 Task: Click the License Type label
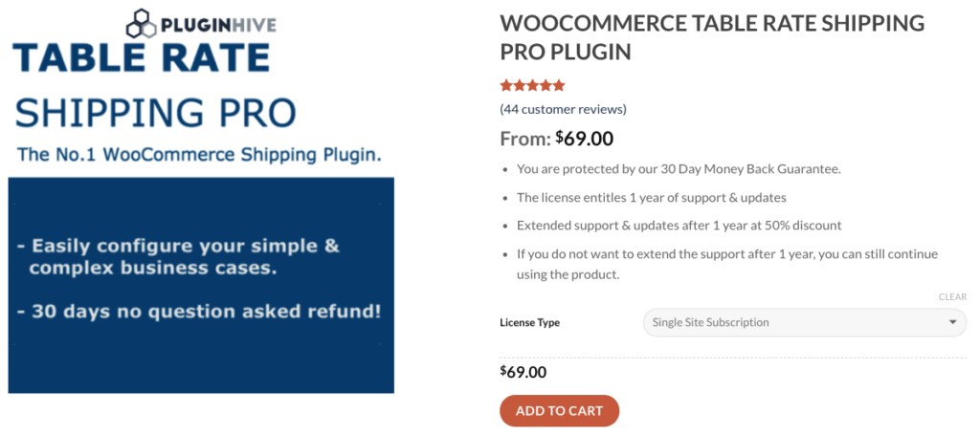[529, 323]
